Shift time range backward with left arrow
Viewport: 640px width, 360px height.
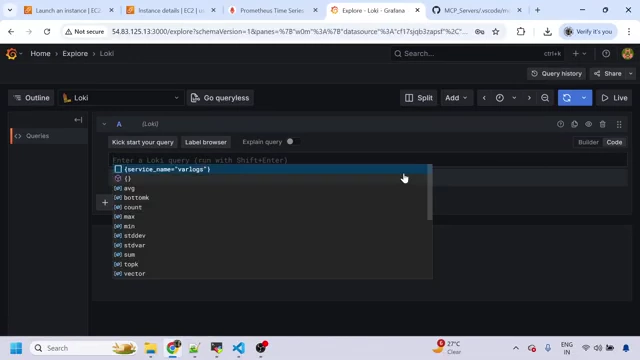pyautogui.click(x=484, y=98)
